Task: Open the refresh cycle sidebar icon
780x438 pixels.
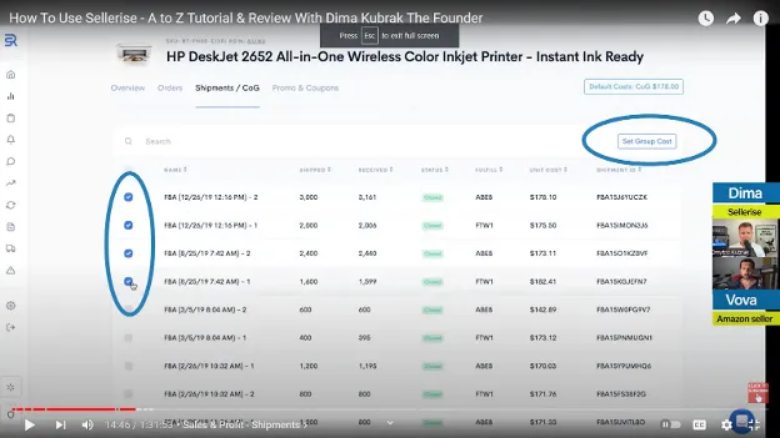Action: pos(11,205)
